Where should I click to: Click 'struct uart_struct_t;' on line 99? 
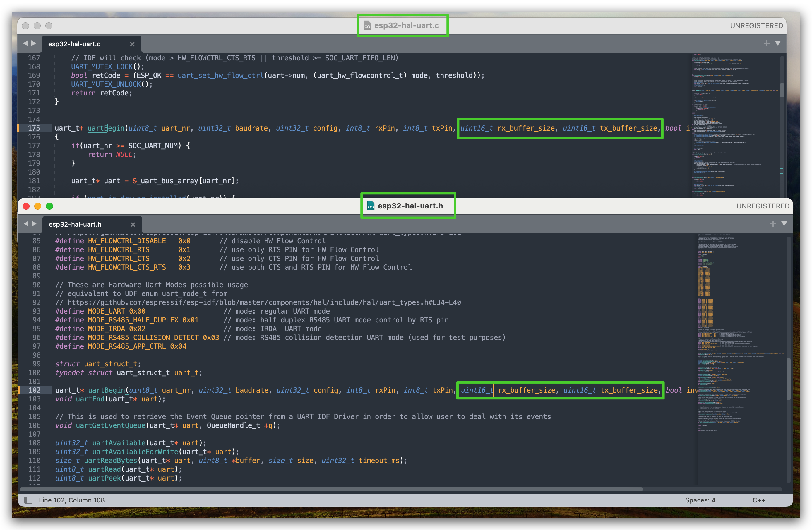click(x=98, y=364)
